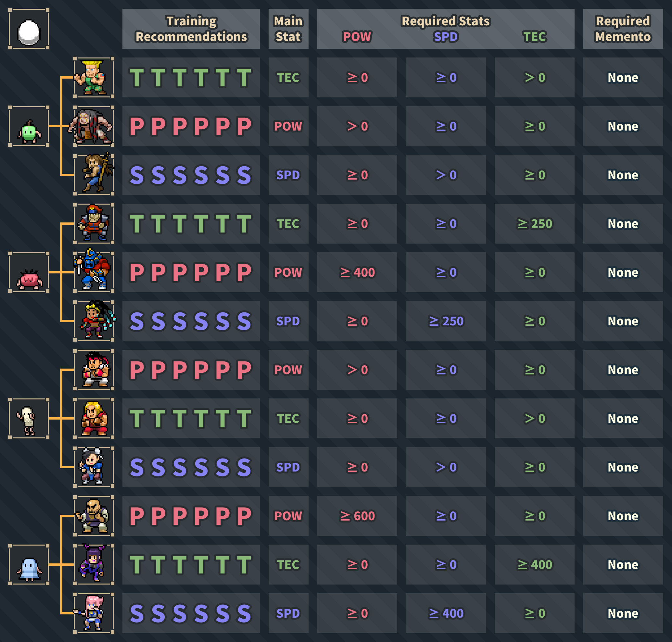Click the red-capped dictator in uniform portrait
This screenshot has height=642, width=672.
pyautogui.click(x=94, y=224)
